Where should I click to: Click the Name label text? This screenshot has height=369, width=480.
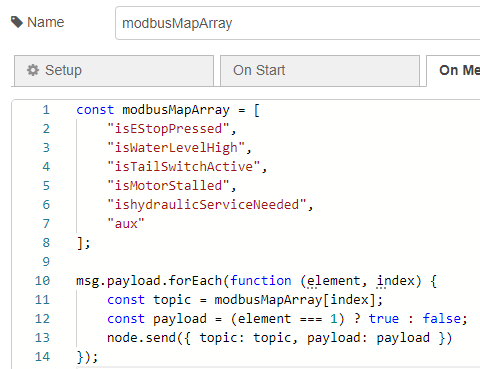(x=46, y=22)
